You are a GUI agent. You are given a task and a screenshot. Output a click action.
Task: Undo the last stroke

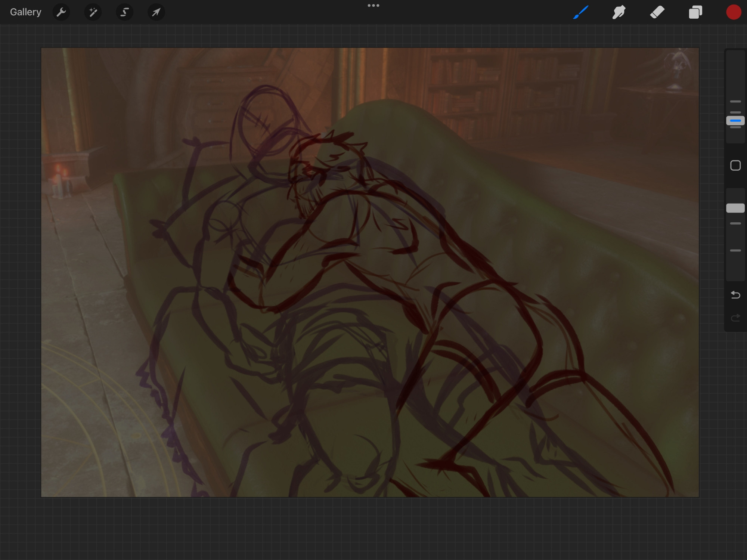(735, 295)
